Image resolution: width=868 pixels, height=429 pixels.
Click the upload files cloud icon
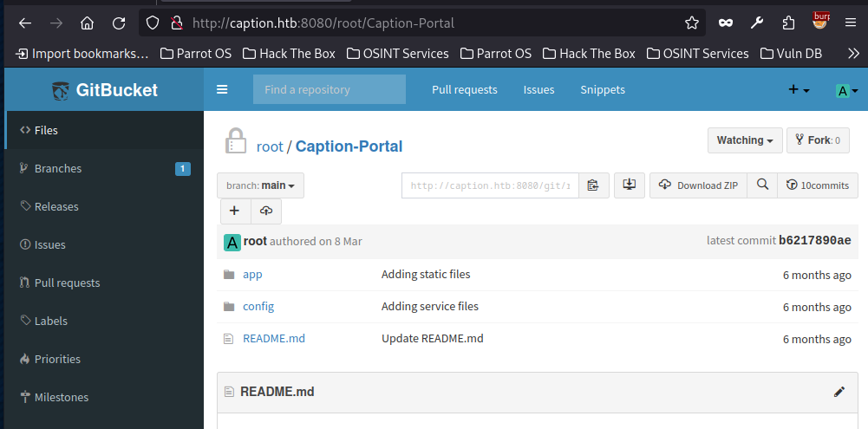coord(266,211)
